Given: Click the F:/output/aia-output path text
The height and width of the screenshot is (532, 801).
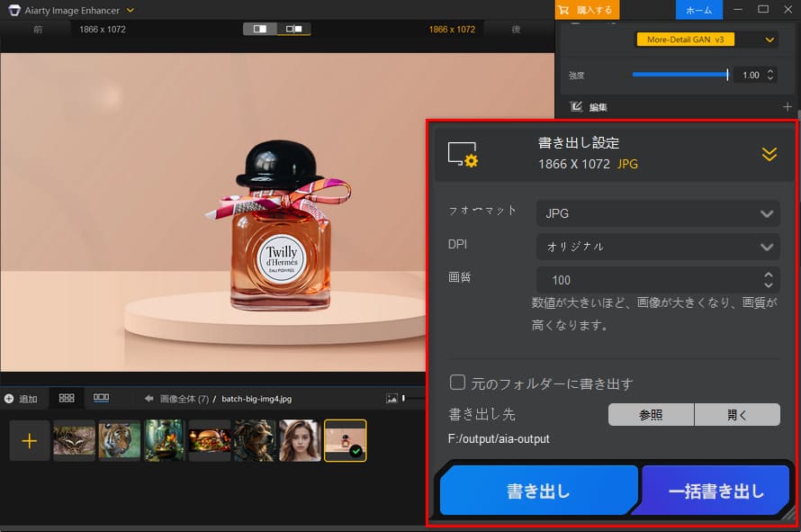Looking at the screenshot, I should pyautogui.click(x=499, y=439).
